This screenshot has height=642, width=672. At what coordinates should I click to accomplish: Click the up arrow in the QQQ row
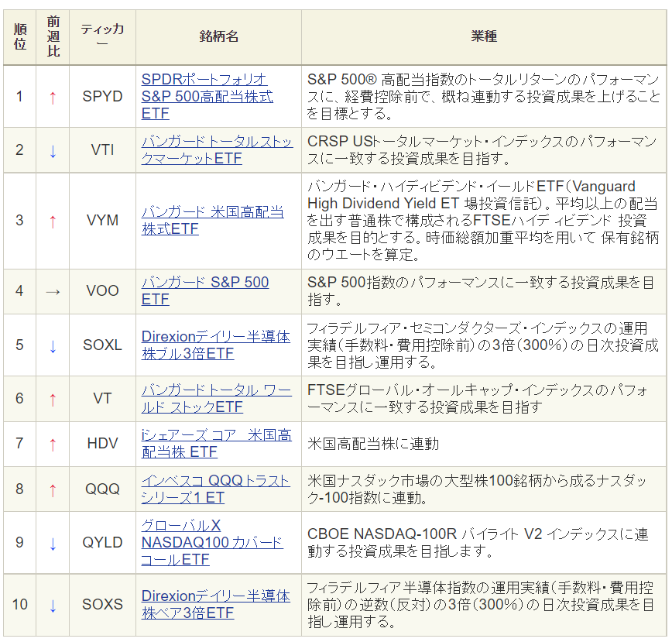pos(53,489)
